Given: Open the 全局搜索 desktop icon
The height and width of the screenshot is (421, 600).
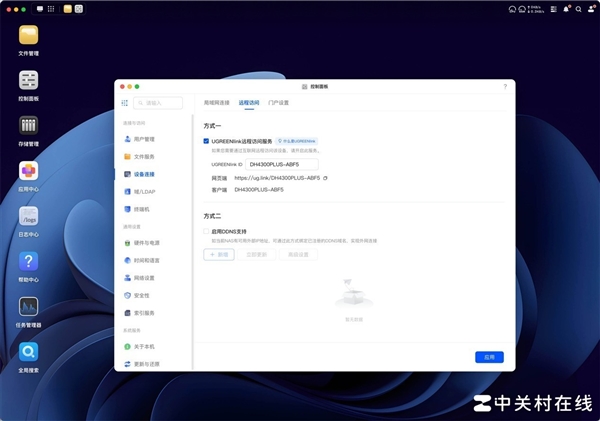Looking at the screenshot, I should coord(29,352).
